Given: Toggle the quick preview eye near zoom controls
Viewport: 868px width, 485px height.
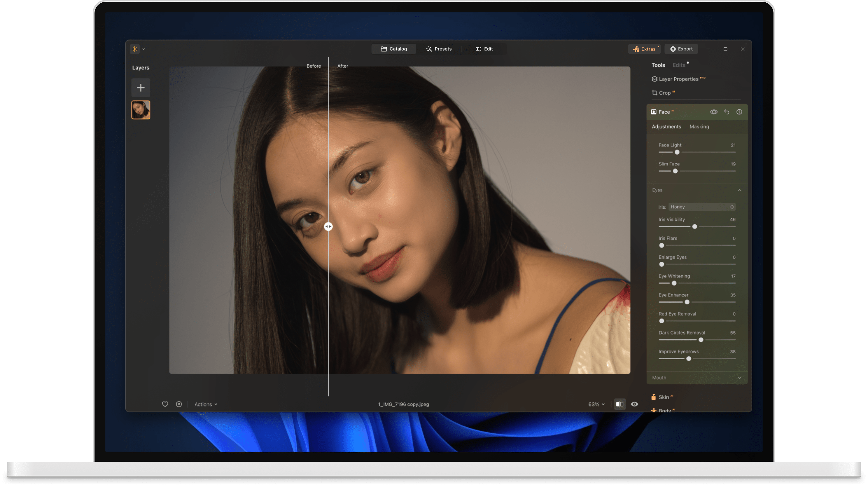Looking at the screenshot, I should click(x=635, y=404).
